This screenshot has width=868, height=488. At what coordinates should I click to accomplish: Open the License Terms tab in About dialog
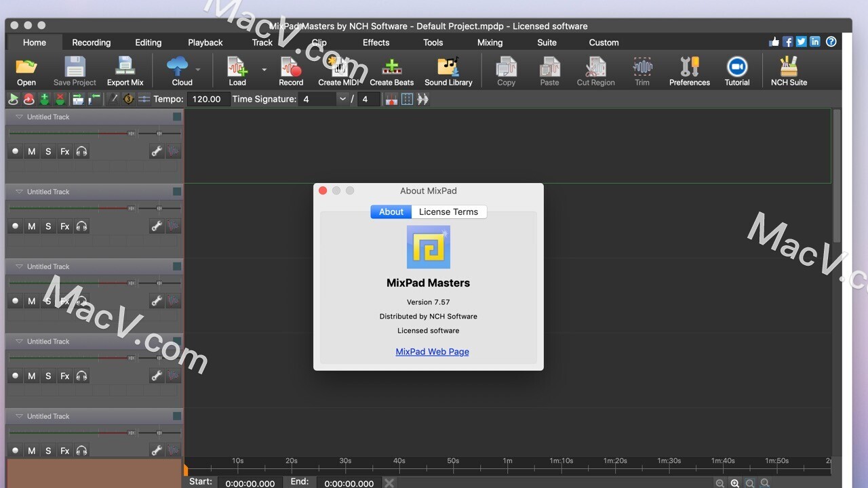pyautogui.click(x=448, y=211)
